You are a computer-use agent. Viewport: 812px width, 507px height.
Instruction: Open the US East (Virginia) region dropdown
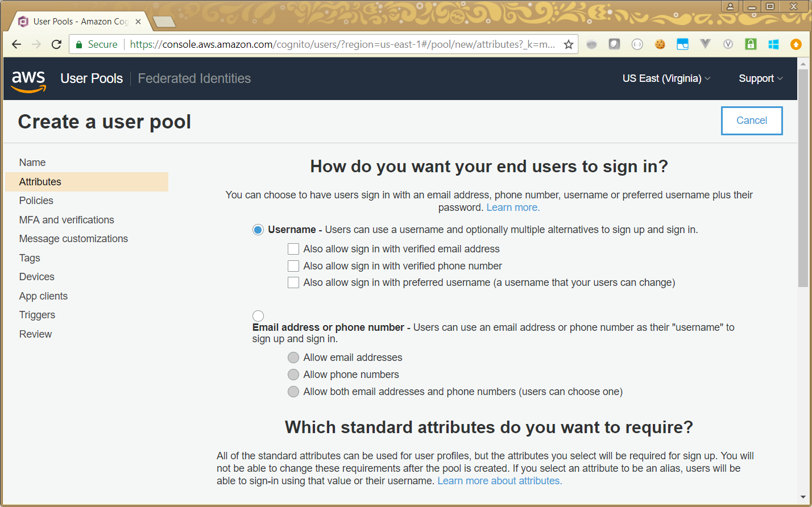[x=666, y=78]
